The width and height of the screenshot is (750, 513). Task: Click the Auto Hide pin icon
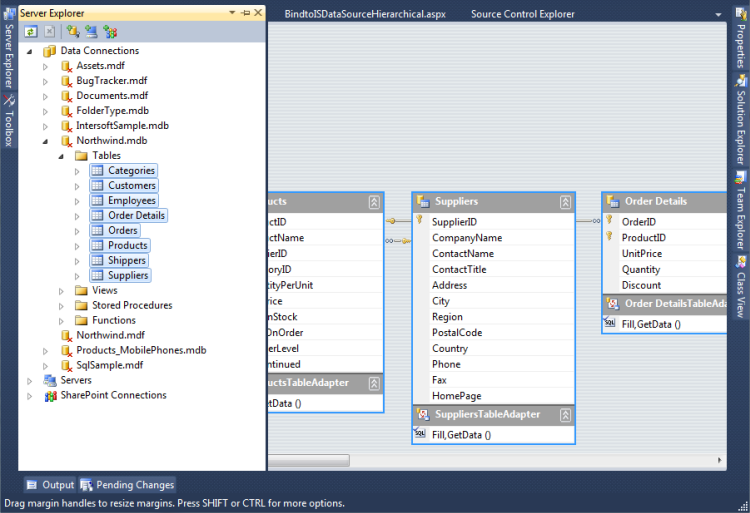click(245, 13)
